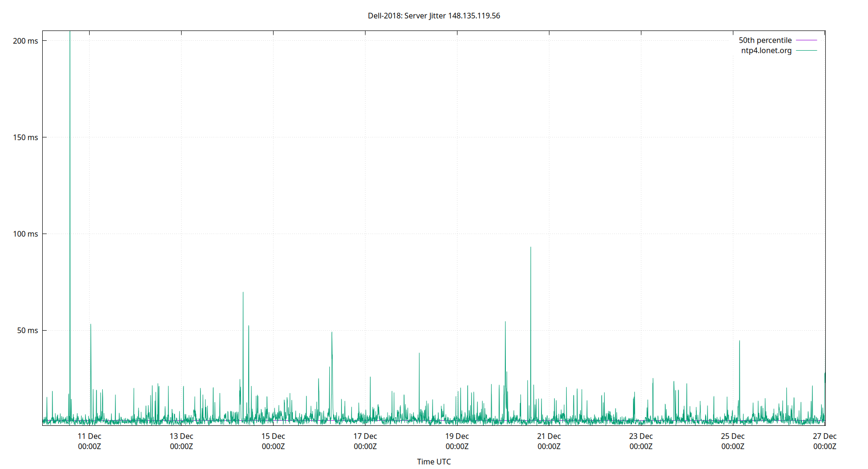Select the 11 Dec date label
This screenshot has height=469, width=868.
coord(89,436)
